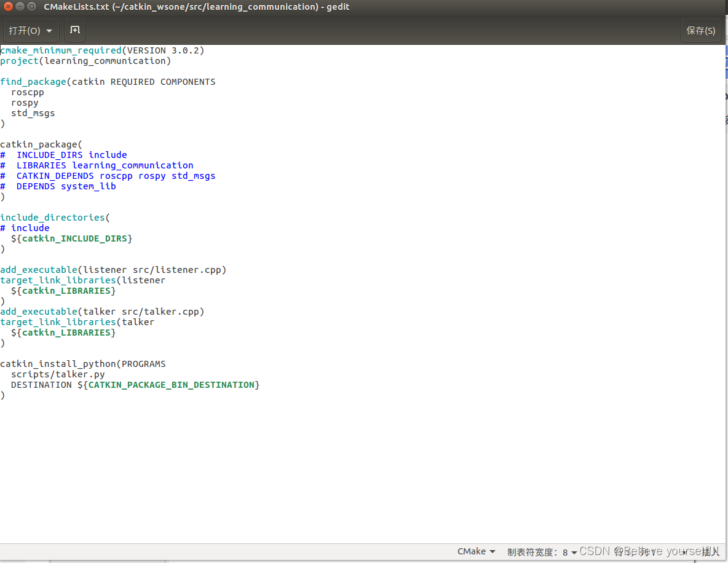Click the blue marker strip in the scrollbar overview
This screenshot has height=563, width=728.
pyautogui.click(x=725, y=61)
